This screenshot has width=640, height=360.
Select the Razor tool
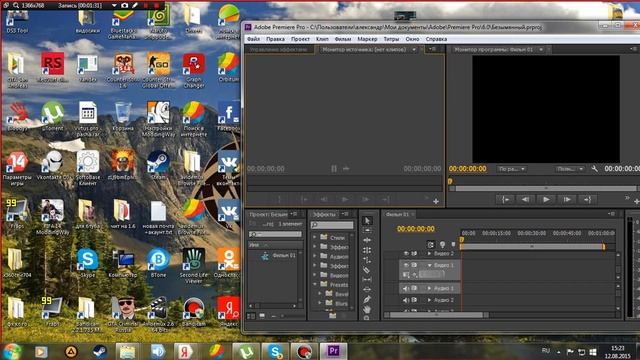tap(367, 270)
